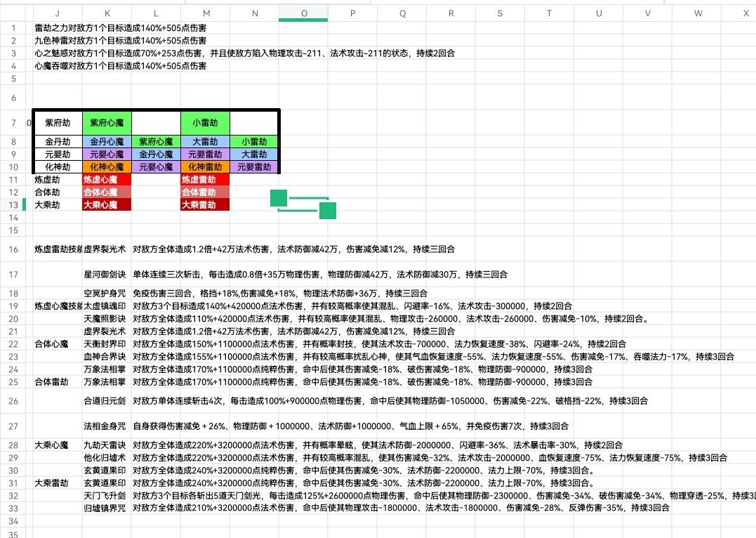This screenshot has height=538, width=756.
Task: Click cell 合体心魔 in row 12
Action: click(x=107, y=192)
